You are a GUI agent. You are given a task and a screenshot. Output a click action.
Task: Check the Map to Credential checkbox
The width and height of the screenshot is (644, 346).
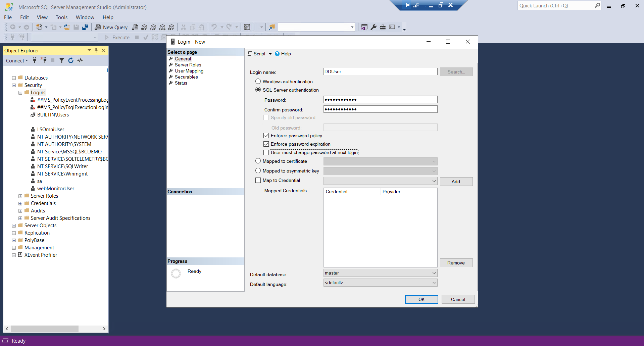(258, 180)
